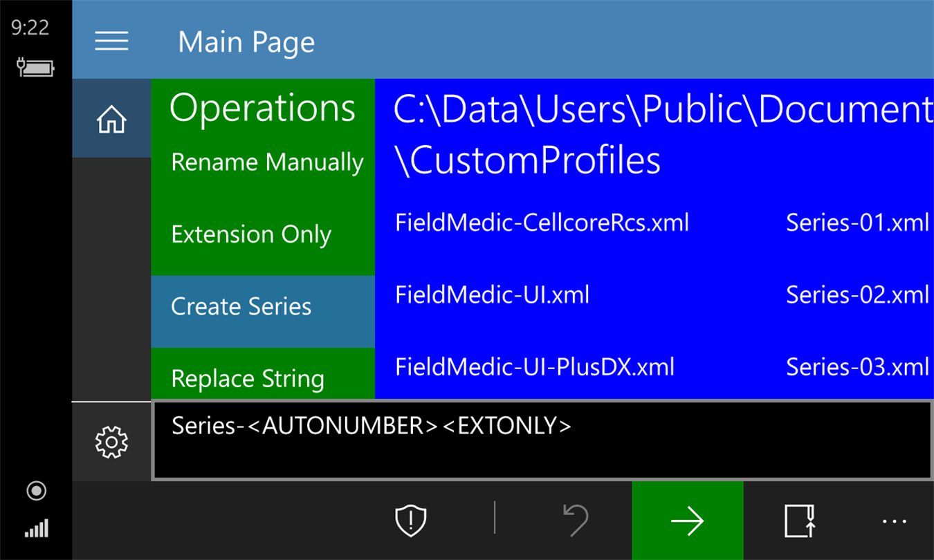The height and width of the screenshot is (560, 934).
Task: Apply rename with the green arrow
Action: point(687,521)
